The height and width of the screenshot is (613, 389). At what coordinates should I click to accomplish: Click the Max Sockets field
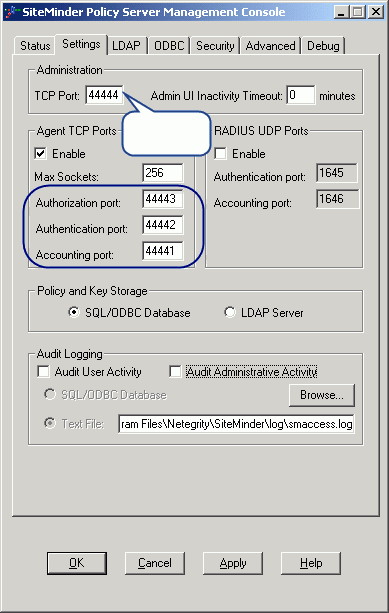pyautogui.click(x=163, y=173)
